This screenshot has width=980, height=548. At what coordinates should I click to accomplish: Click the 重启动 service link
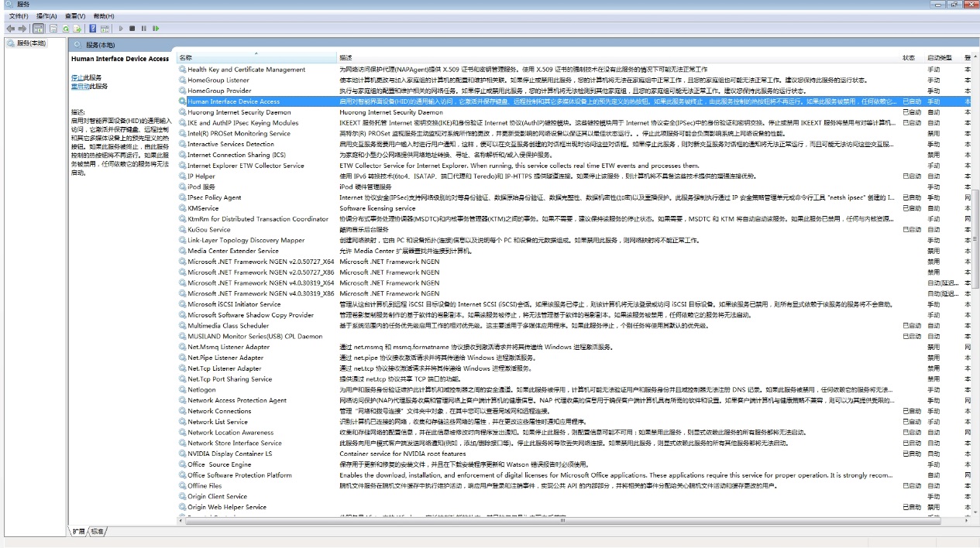(79, 86)
